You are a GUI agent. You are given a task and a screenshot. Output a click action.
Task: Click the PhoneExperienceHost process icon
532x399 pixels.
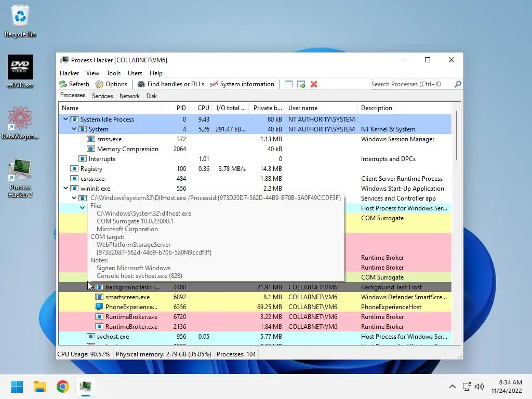[x=99, y=307]
